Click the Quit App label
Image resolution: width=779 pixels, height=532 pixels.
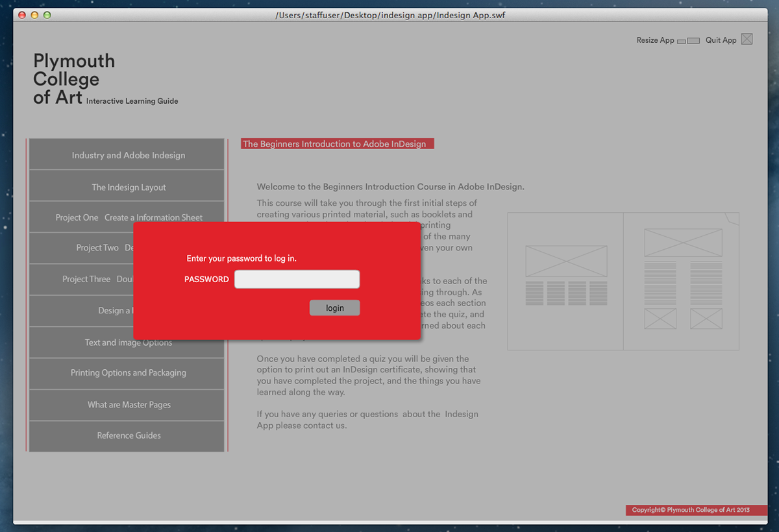pos(721,40)
